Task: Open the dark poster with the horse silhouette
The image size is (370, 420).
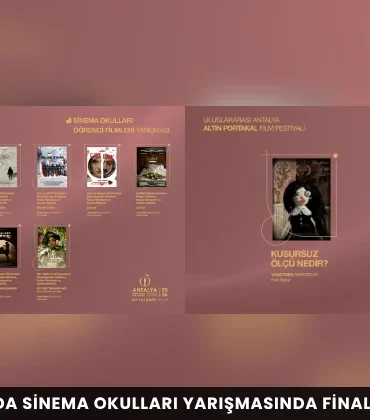Action: pos(8,247)
